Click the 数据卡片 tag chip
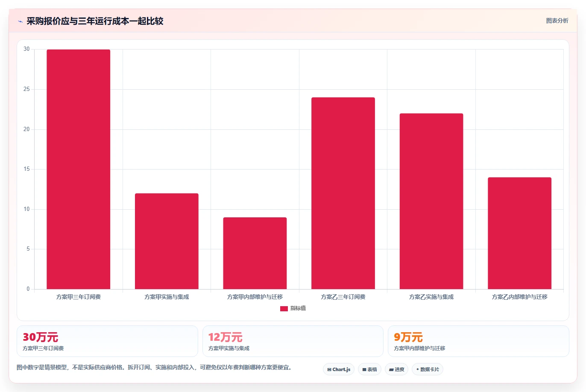Viewport: 586px width, 392px height. [x=428, y=369]
